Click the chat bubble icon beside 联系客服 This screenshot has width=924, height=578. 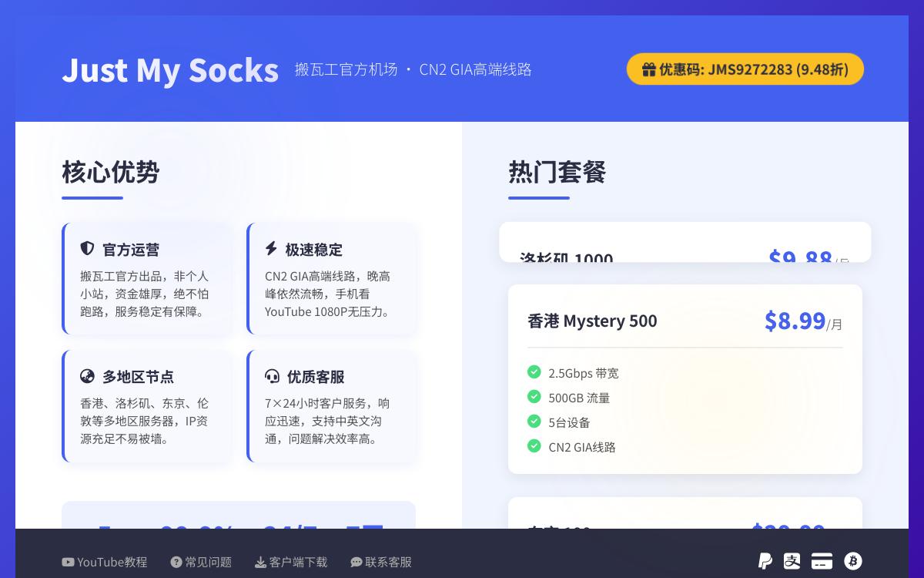click(356, 562)
